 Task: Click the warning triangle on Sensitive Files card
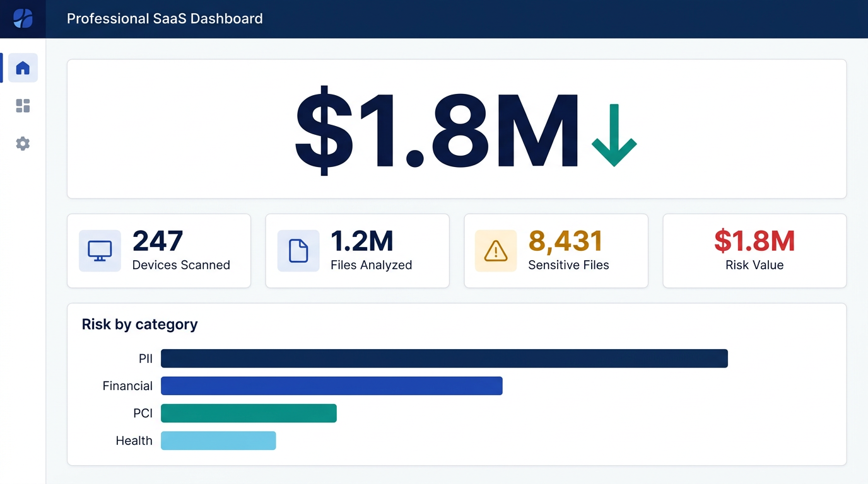496,250
